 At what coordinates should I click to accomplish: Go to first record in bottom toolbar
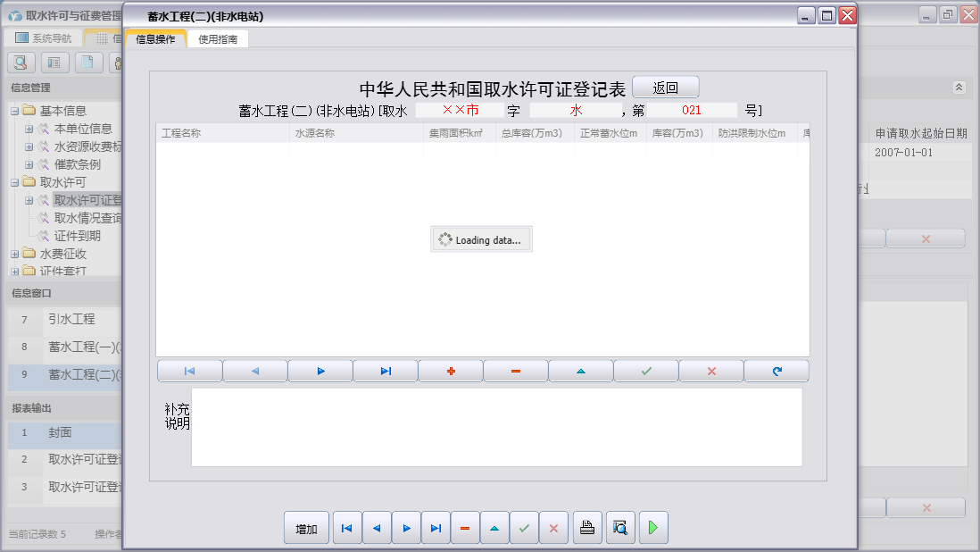click(347, 528)
